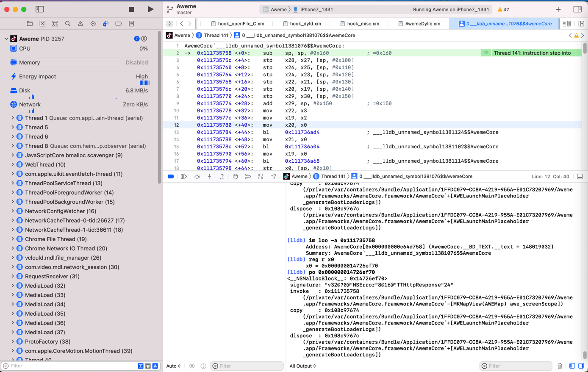Open the Debug Memory Graph tool
The height and width of the screenshot is (372, 588).
point(248,177)
